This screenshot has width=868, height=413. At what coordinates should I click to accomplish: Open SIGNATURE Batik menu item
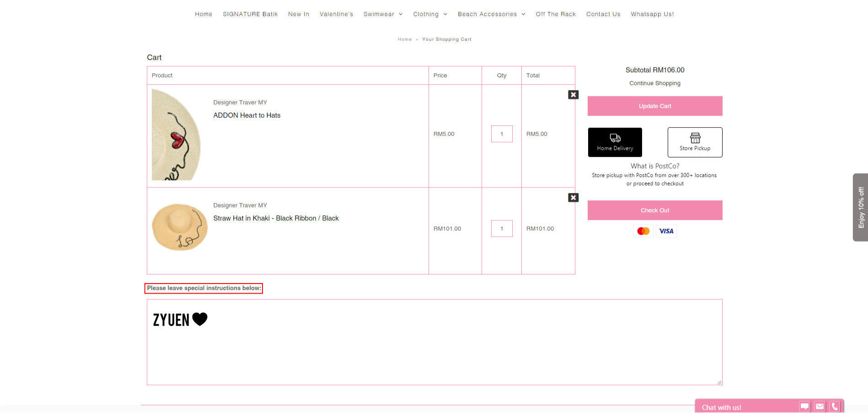tap(250, 14)
